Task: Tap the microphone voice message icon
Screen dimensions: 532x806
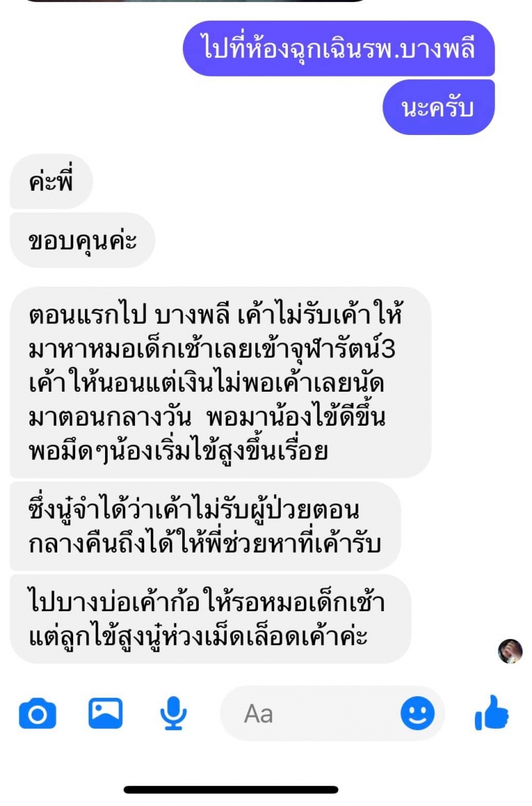Action: pos(173,714)
